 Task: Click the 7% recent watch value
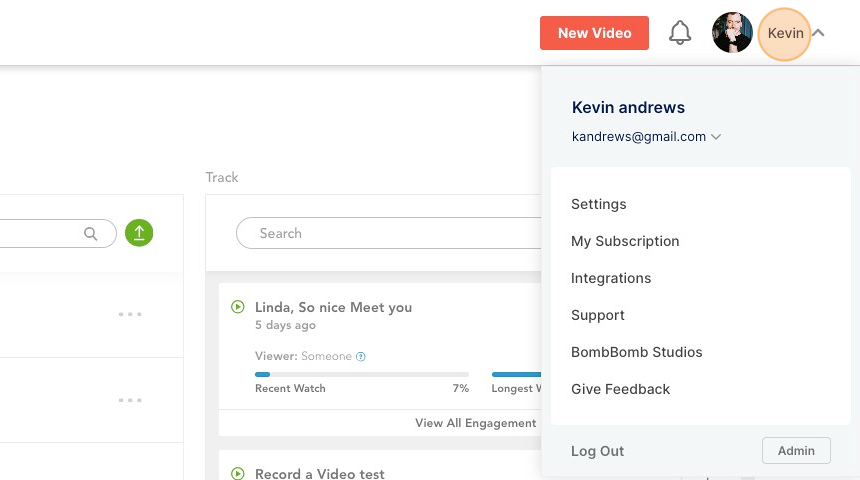(461, 388)
